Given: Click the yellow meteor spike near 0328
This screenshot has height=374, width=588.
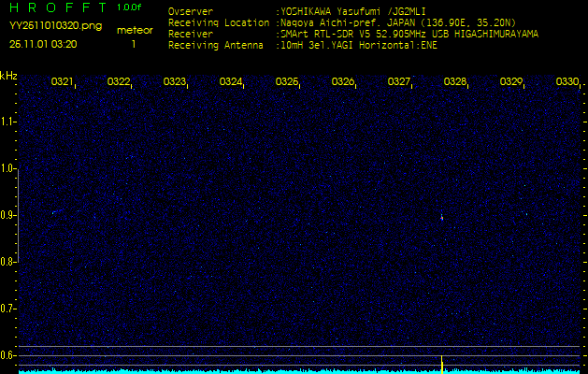Looking at the screenshot, I should point(441,362).
